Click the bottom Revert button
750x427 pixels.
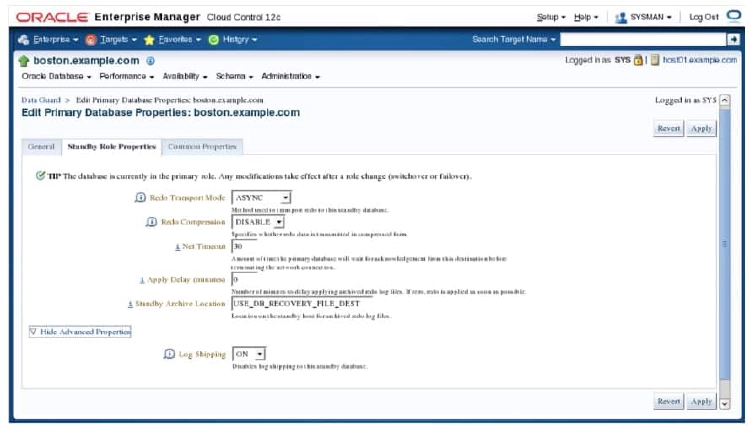[x=669, y=402]
